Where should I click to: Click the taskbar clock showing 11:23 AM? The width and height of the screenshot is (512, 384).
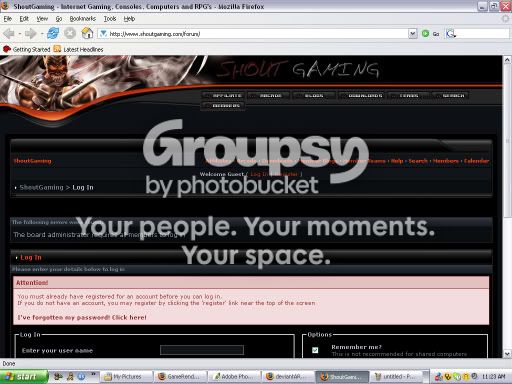click(493, 377)
